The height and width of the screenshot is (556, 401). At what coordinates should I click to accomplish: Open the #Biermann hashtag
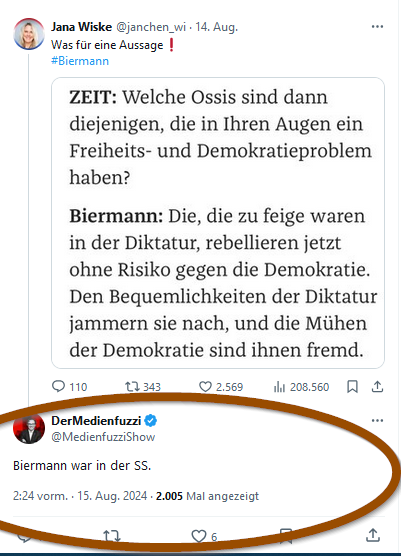coord(80,61)
